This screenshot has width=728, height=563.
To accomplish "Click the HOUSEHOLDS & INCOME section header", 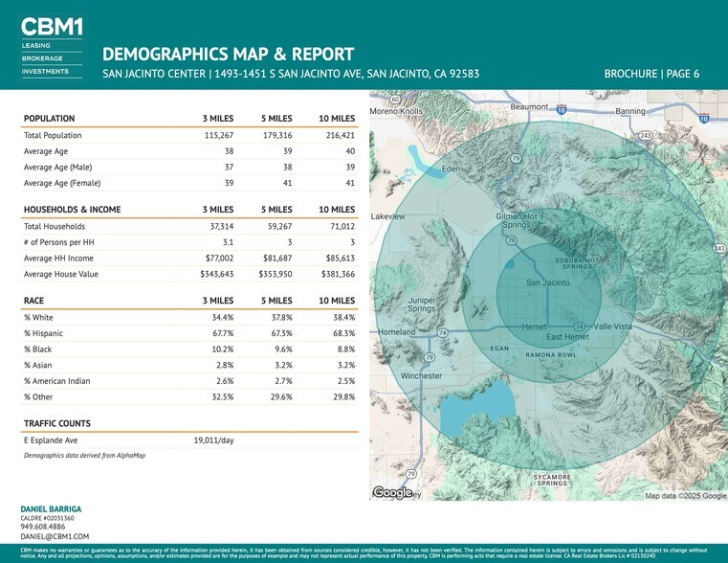I will click(72, 210).
